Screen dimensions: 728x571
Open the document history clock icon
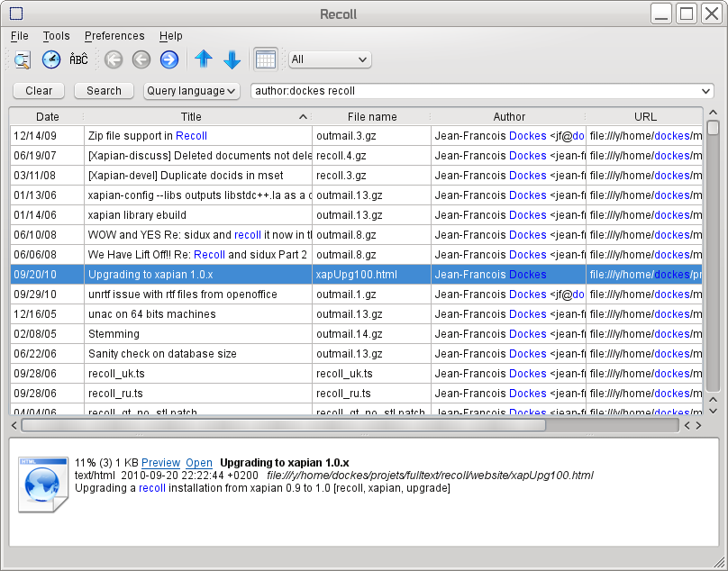point(51,60)
